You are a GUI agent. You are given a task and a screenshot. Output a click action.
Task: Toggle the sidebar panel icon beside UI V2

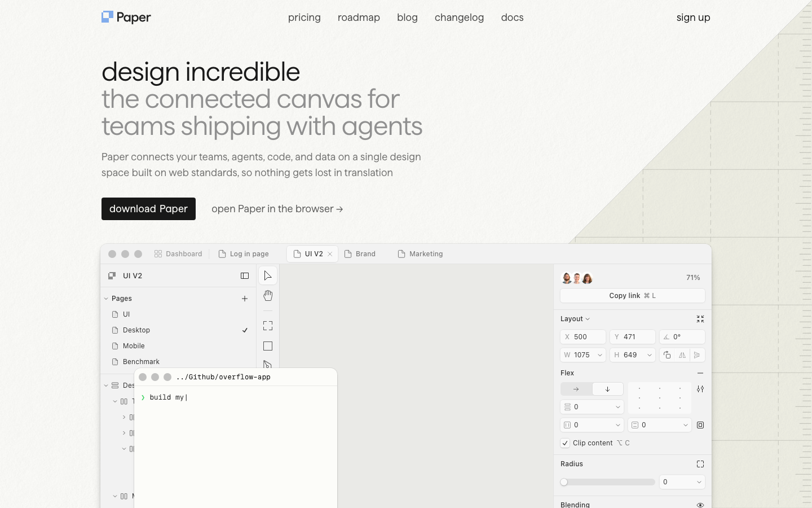pos(245,276)
